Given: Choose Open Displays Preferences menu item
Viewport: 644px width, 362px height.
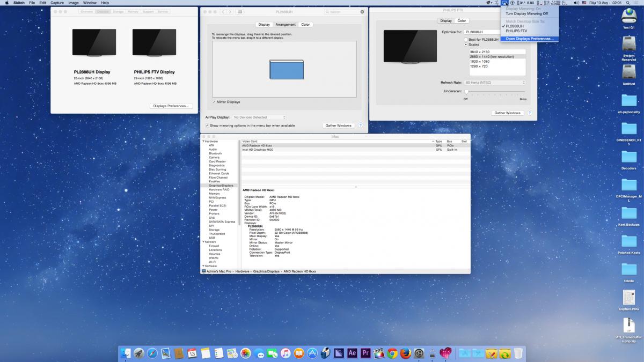Looking at the screenshot, I should pos(530,39).
